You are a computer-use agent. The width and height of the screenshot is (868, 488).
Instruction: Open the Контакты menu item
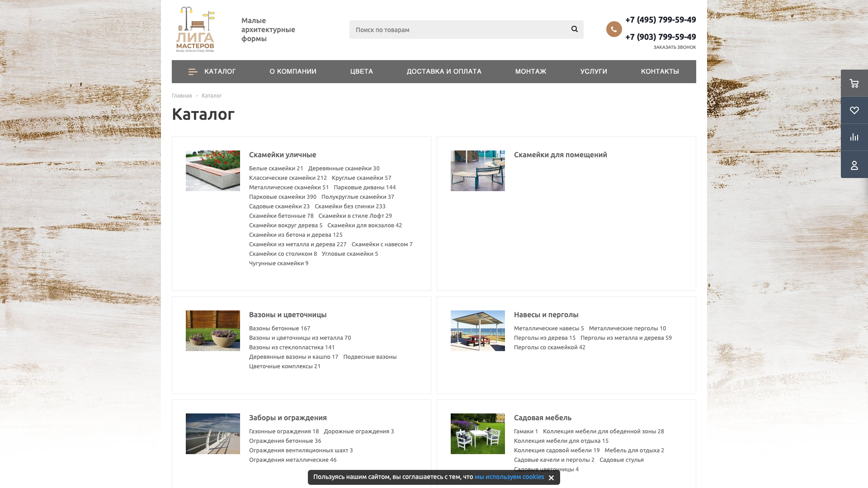click(660, 71)
